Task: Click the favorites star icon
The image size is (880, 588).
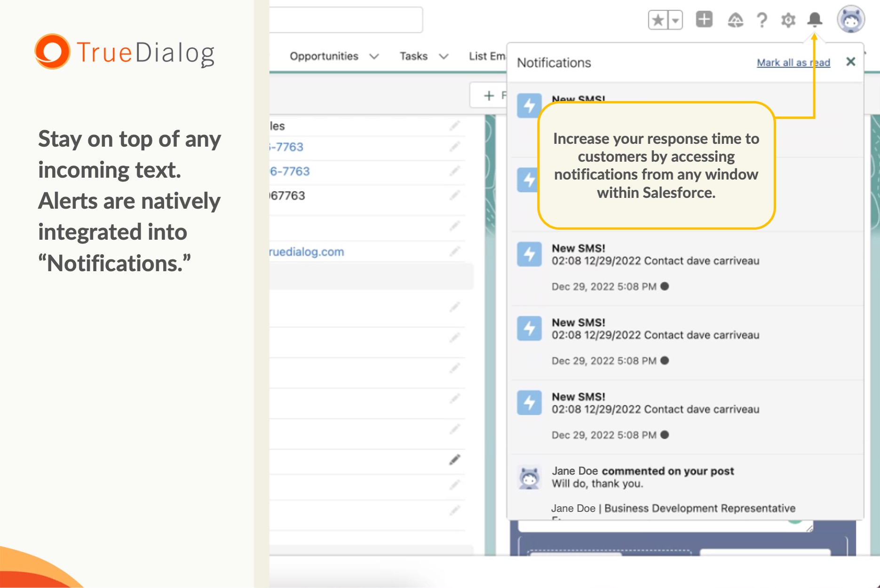Action: [x=658, y=20]
